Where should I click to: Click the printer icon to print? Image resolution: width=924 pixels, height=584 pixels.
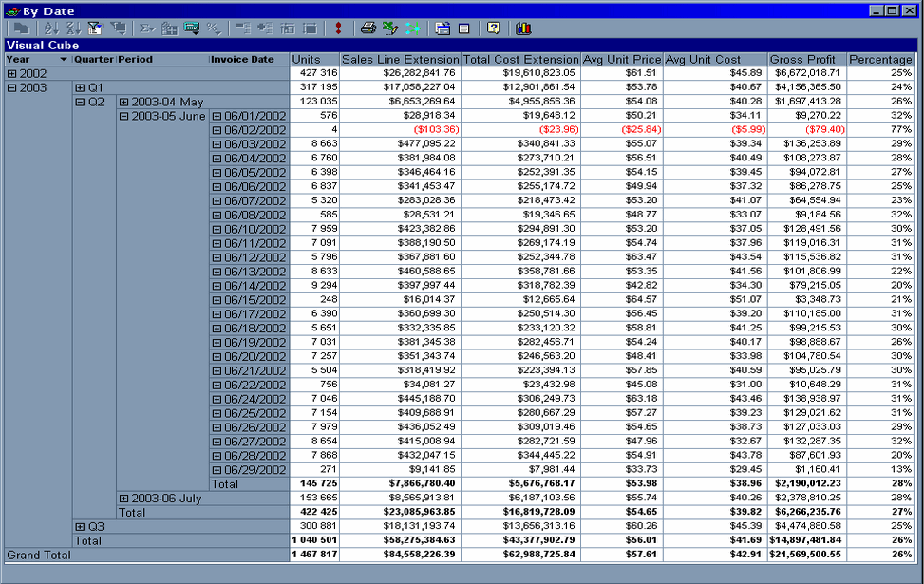368,28
